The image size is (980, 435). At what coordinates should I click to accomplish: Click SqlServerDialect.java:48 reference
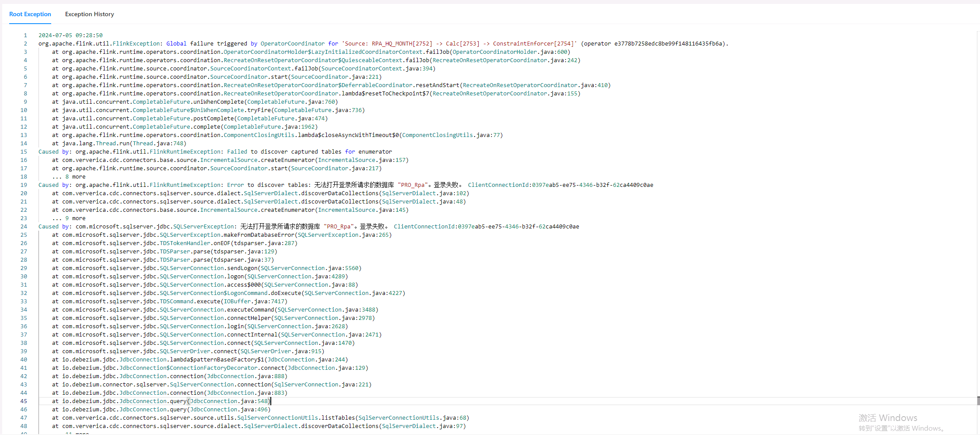point(422,202)
